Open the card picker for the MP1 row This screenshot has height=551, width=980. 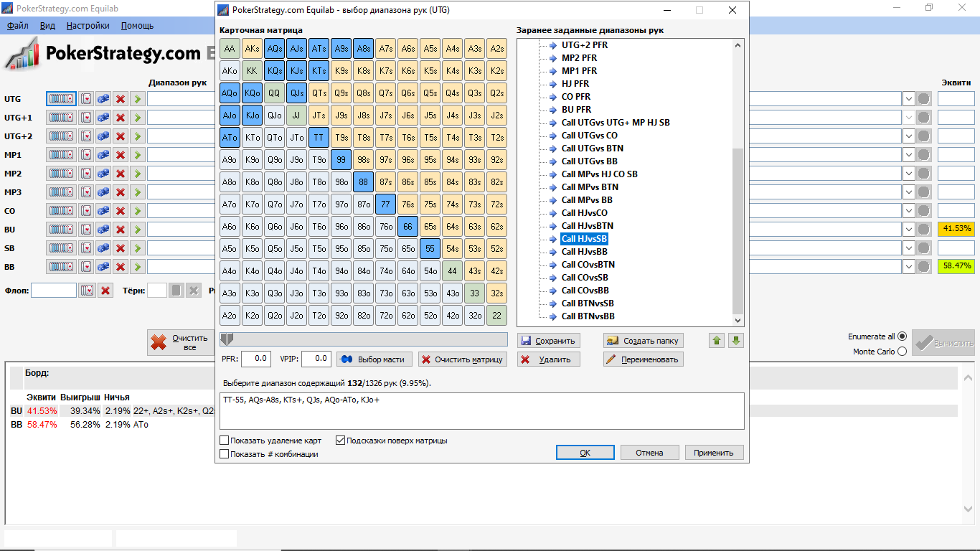point(86,154)
